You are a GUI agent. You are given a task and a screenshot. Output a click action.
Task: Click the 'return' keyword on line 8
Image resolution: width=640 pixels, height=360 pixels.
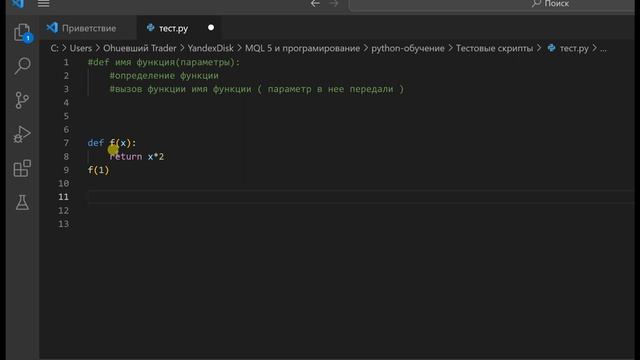[126, 157]
